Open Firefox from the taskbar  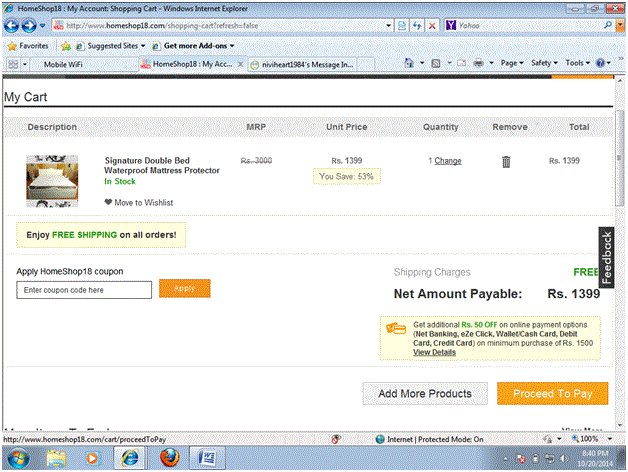coord(170,457)
